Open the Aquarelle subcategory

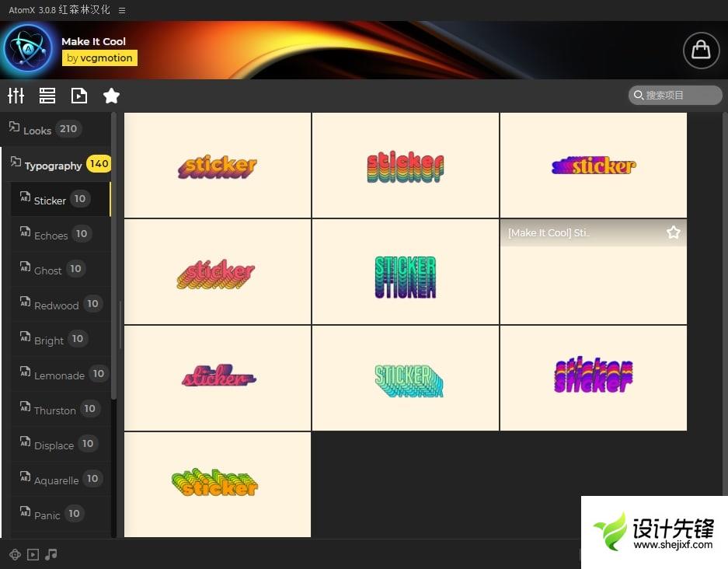(x=56, y=480)
